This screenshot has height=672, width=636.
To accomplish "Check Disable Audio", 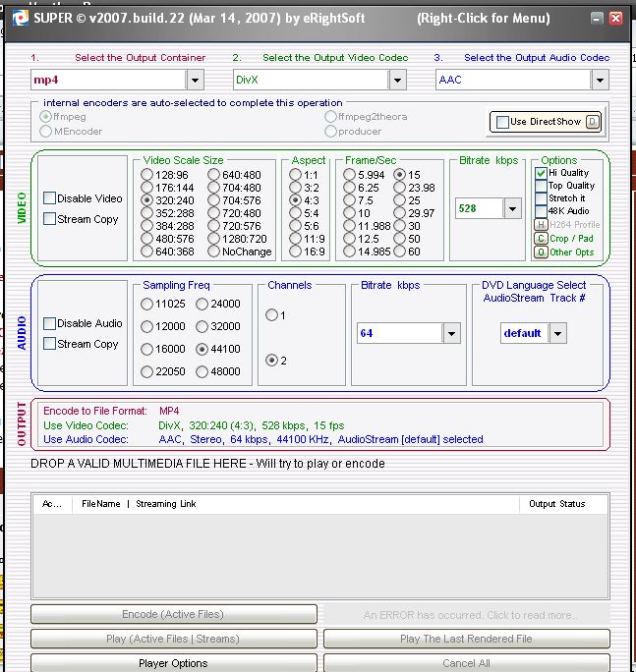I will coord(50,323).
